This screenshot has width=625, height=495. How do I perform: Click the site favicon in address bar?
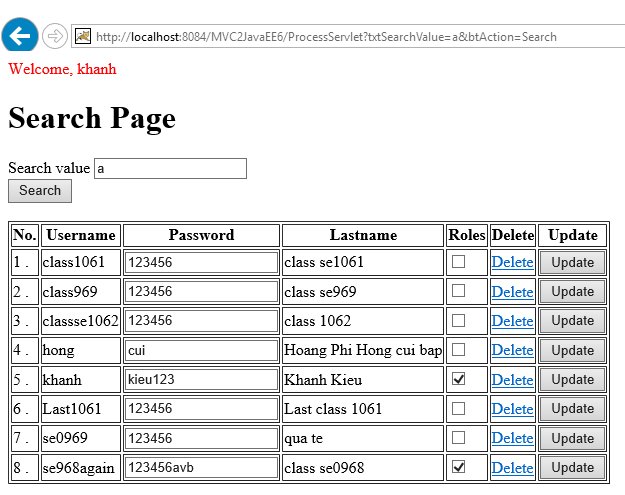click(83, 36)
